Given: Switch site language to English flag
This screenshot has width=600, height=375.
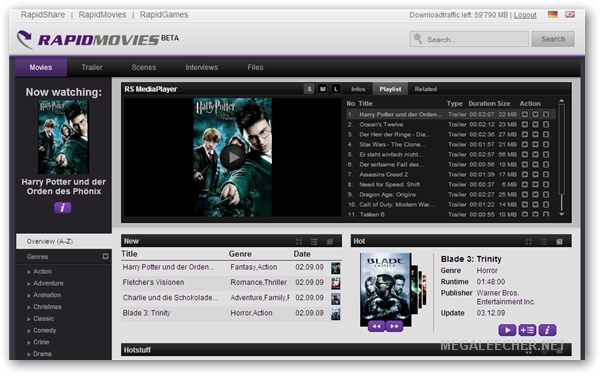Looking at the screenshot, I should pos(570,15).
